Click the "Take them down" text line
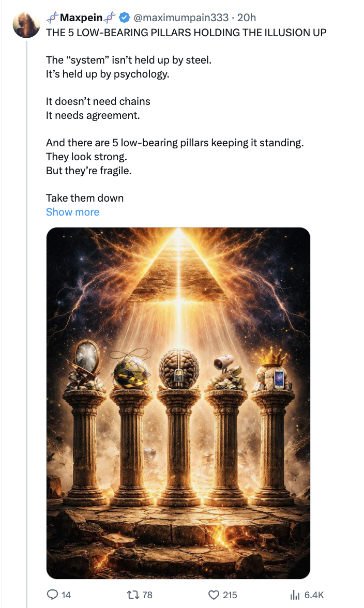Screen dimensions: 364x608 point(85,197)
